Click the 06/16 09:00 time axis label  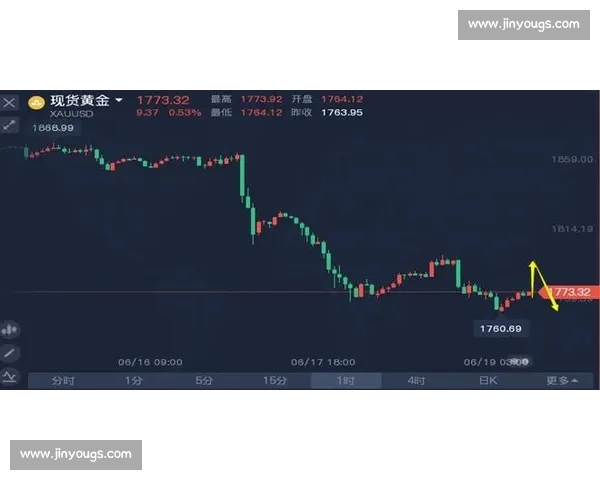click(x=150, y=362)
